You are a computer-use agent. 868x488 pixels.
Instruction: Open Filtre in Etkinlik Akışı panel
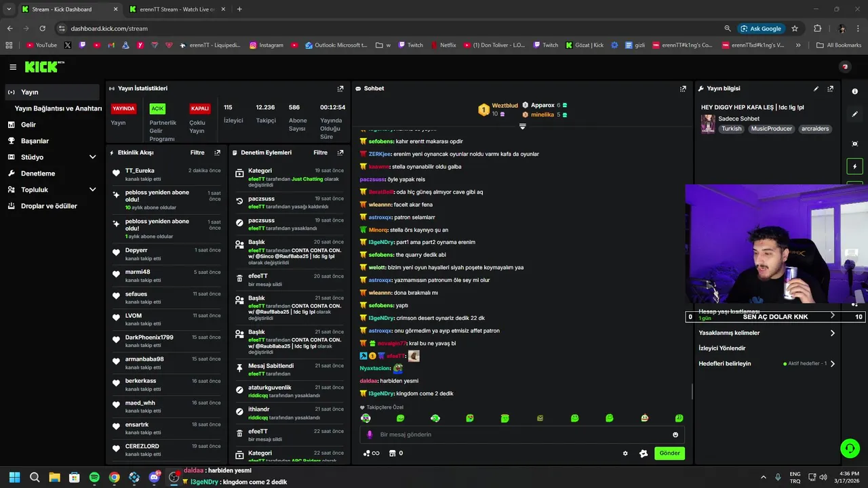click(x=197, y=153)
